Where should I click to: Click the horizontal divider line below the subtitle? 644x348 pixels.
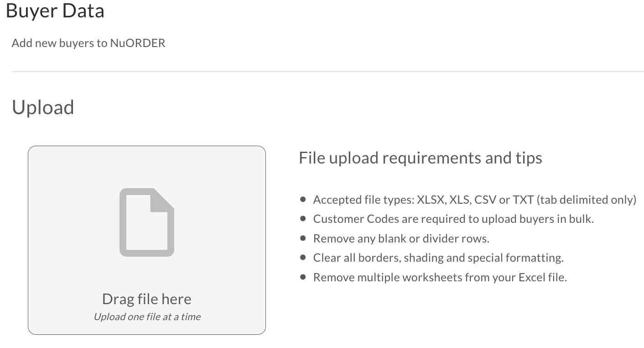coord(327,72)
